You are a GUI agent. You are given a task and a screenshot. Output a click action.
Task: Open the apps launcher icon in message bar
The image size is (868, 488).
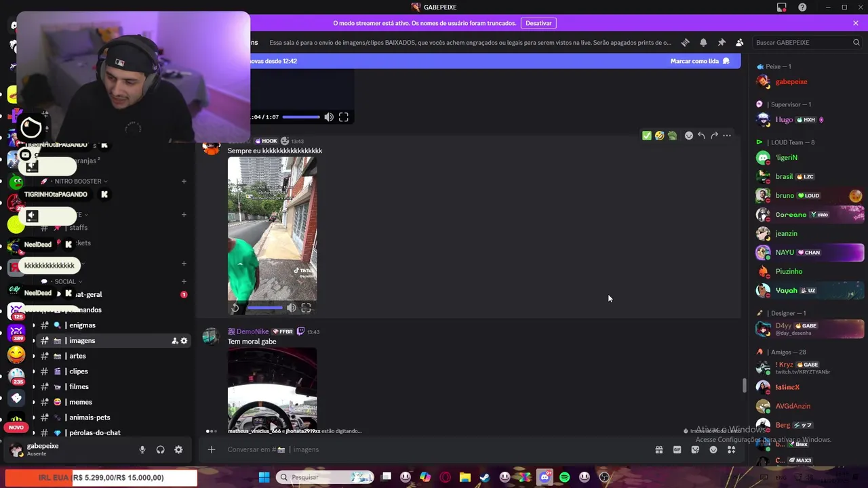tap(732, 449)
